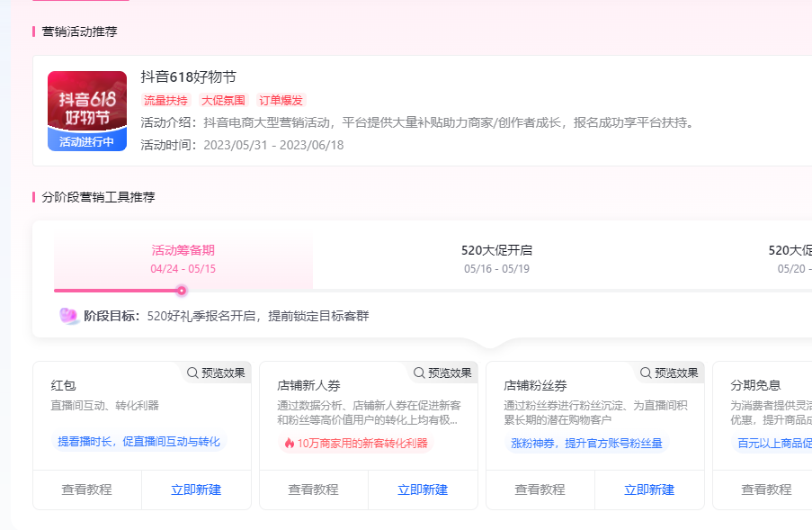Click the pink timeline progress marker
The image size is (812, 530).
pyautogui.click(x=182, y=291)
